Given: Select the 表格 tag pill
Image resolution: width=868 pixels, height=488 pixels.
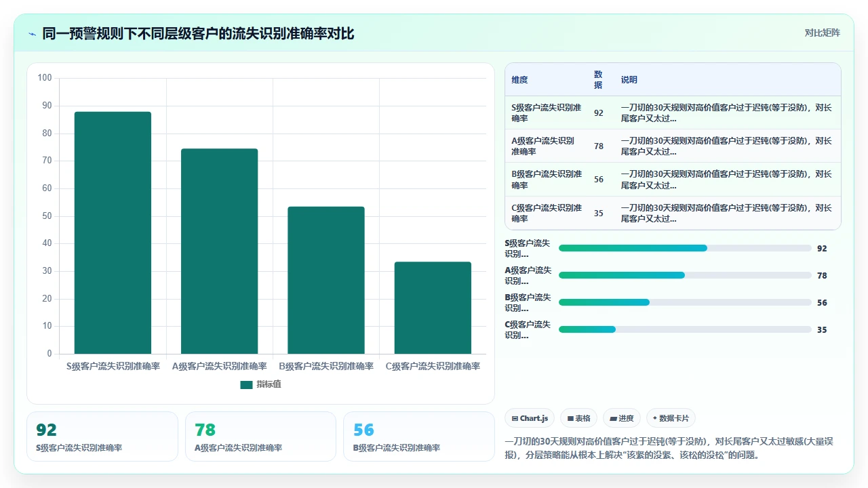Looking at the screenshot, I should click(579, 418).
